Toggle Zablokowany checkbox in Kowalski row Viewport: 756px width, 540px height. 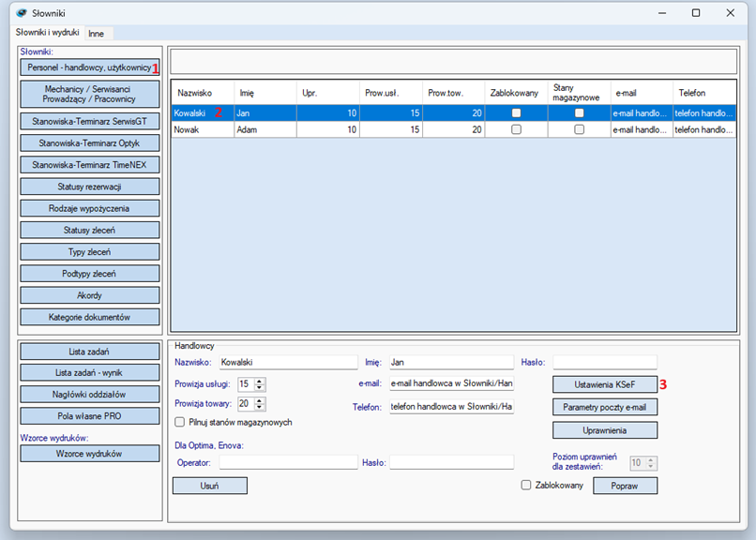pyautogui.click(x=516, y=112)
